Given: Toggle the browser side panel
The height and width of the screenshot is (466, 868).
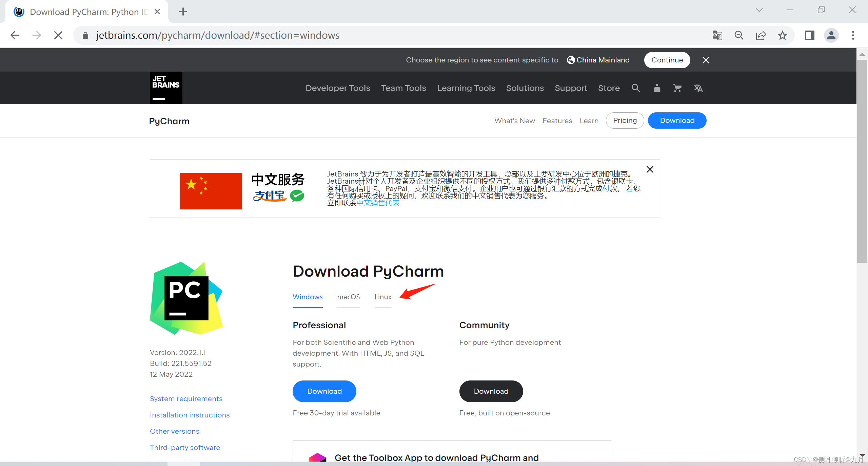Looking at the screenshot, I should pos(809,35).
